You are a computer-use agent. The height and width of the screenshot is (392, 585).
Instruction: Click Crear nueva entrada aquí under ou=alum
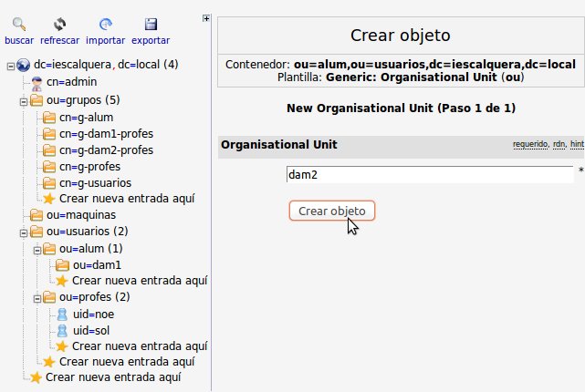(x=140, y=281)
